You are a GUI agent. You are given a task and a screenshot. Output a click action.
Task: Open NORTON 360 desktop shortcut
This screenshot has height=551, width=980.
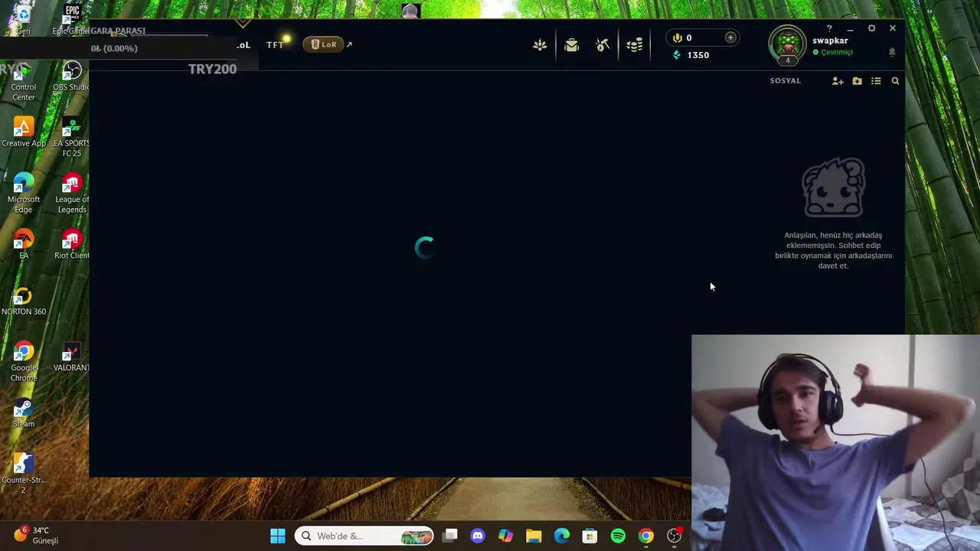pos(24,301)
